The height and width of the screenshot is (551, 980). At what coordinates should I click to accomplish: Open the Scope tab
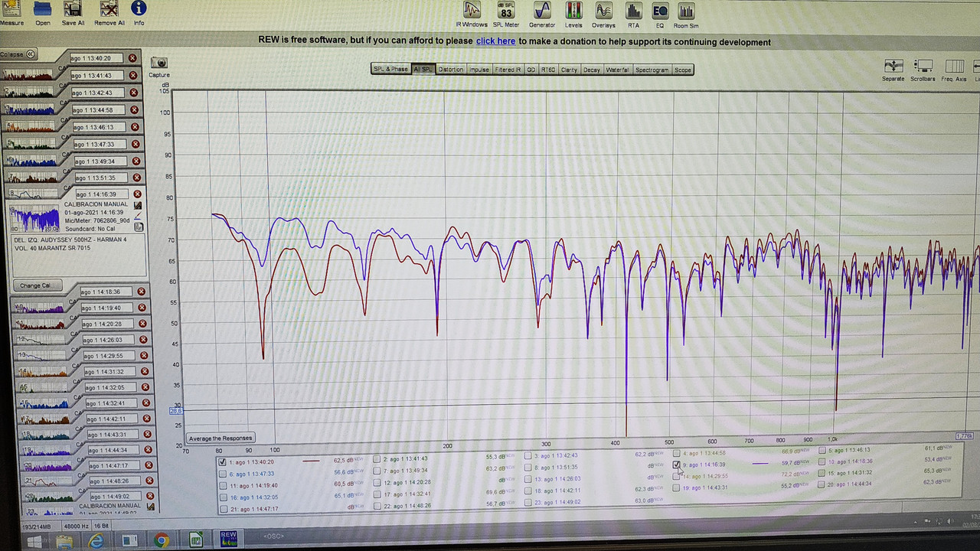coord(683,70)
